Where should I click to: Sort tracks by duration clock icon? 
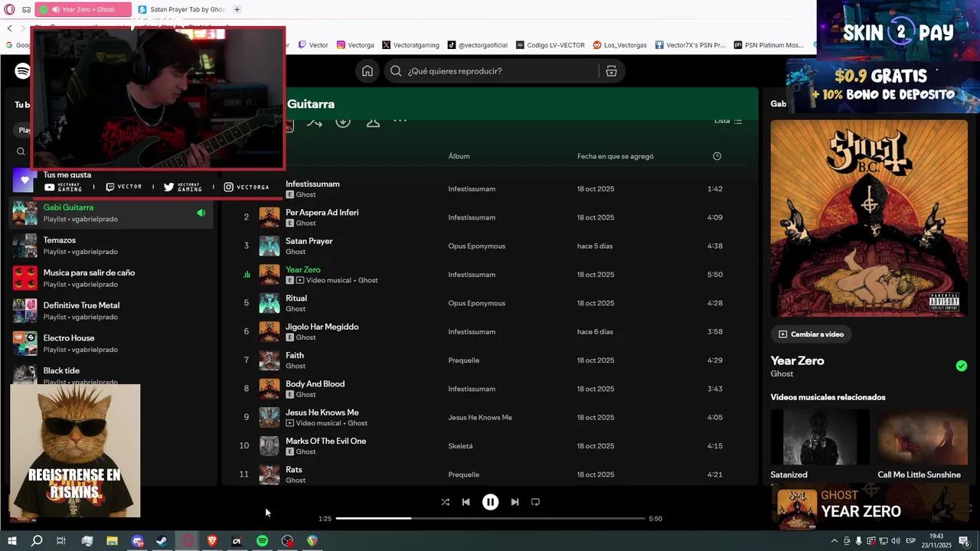coord(717,156)
